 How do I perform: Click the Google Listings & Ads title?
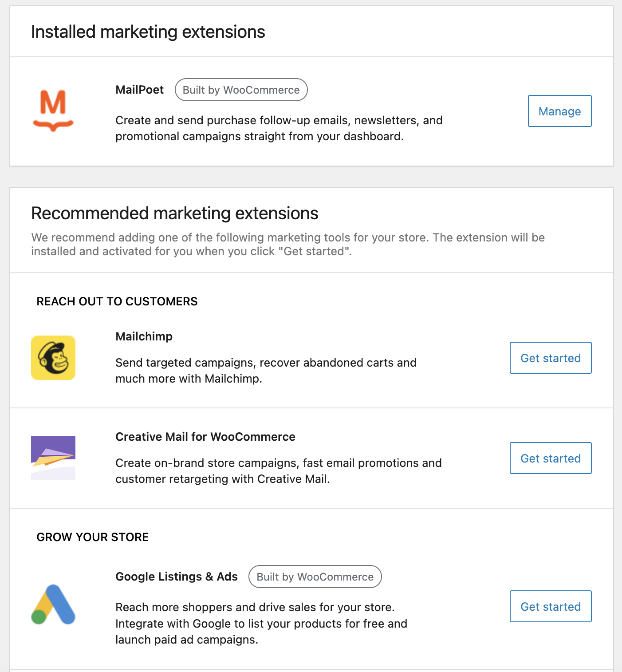(176, 577)
